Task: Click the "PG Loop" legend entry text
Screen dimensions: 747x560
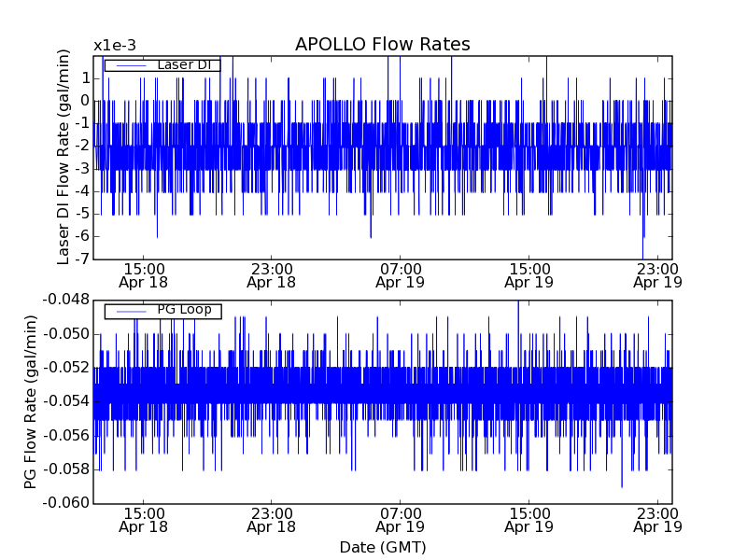Action: tap(184, 310)
